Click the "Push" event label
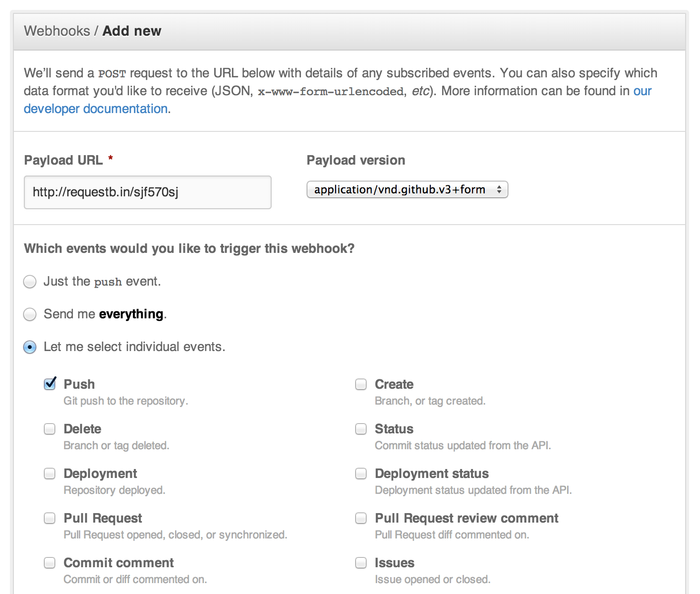 tap(79, 384)
